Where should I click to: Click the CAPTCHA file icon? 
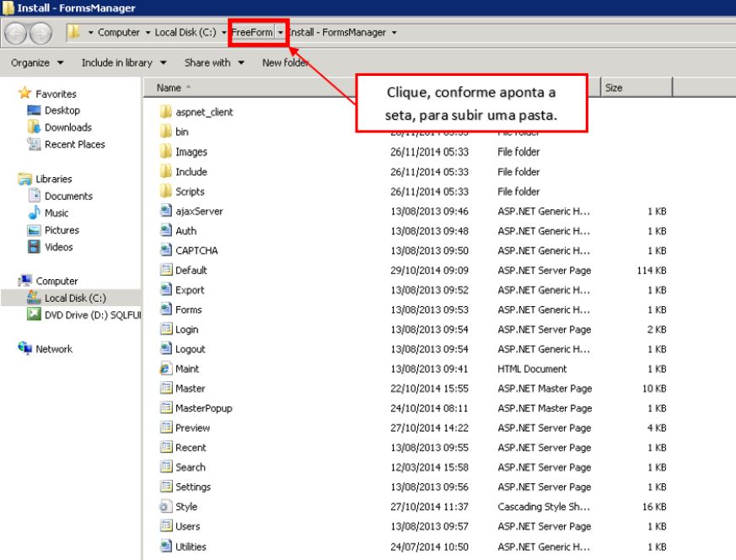point(166,250)
